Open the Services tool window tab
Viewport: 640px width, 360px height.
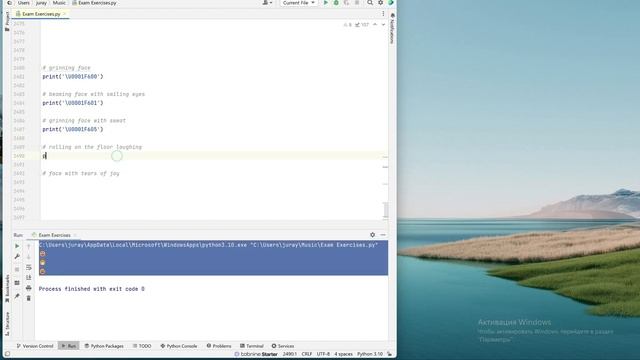(x=283, y=346)
